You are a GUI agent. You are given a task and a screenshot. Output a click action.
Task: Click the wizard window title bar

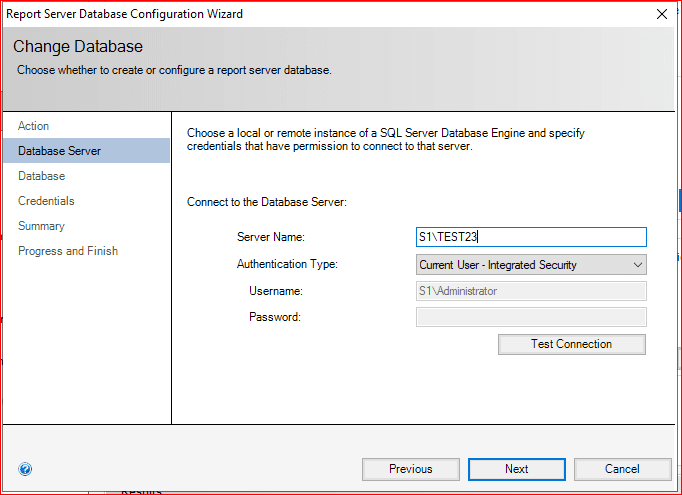300,14
